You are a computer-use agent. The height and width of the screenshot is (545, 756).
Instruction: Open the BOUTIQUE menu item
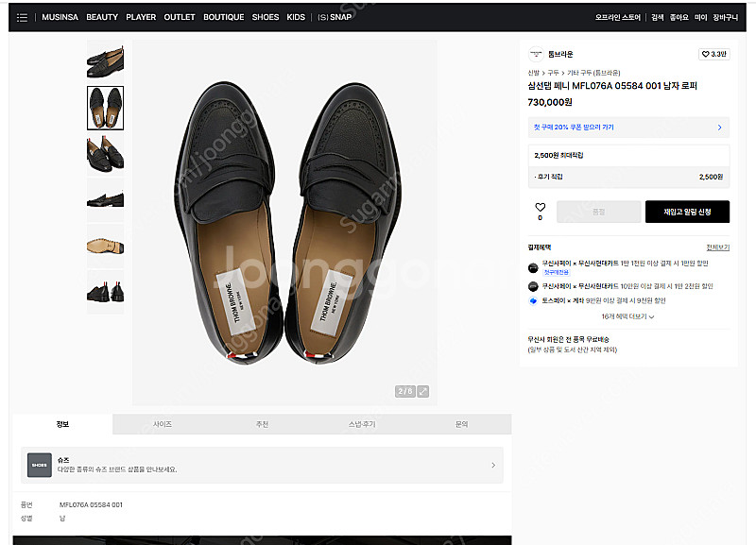pyautogui.click(x=223, y=17)
